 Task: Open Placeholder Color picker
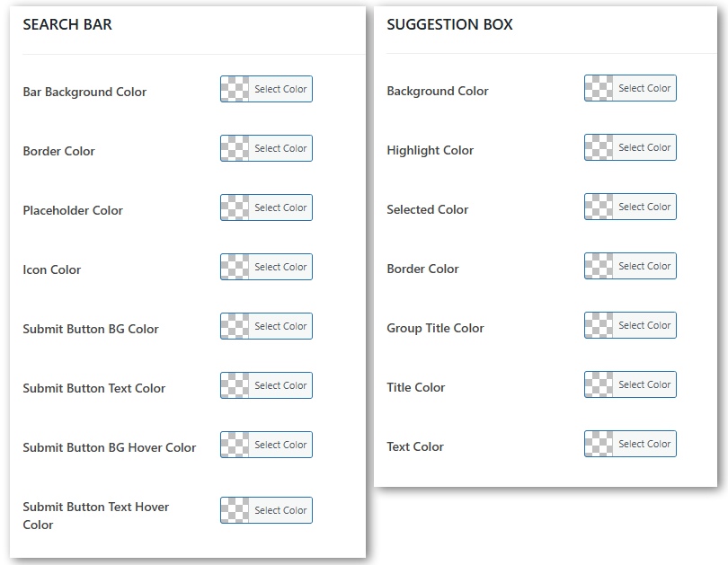point(266,208)
